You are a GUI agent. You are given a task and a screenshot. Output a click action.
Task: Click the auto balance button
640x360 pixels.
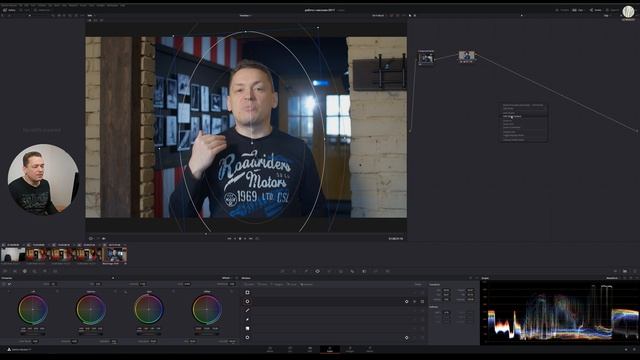[x=4, y=284]
